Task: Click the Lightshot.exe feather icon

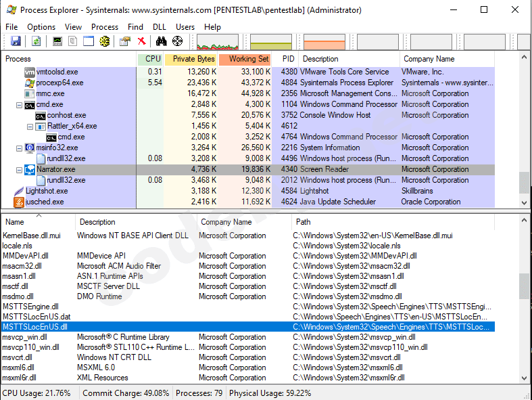Action: pos(19,192)
